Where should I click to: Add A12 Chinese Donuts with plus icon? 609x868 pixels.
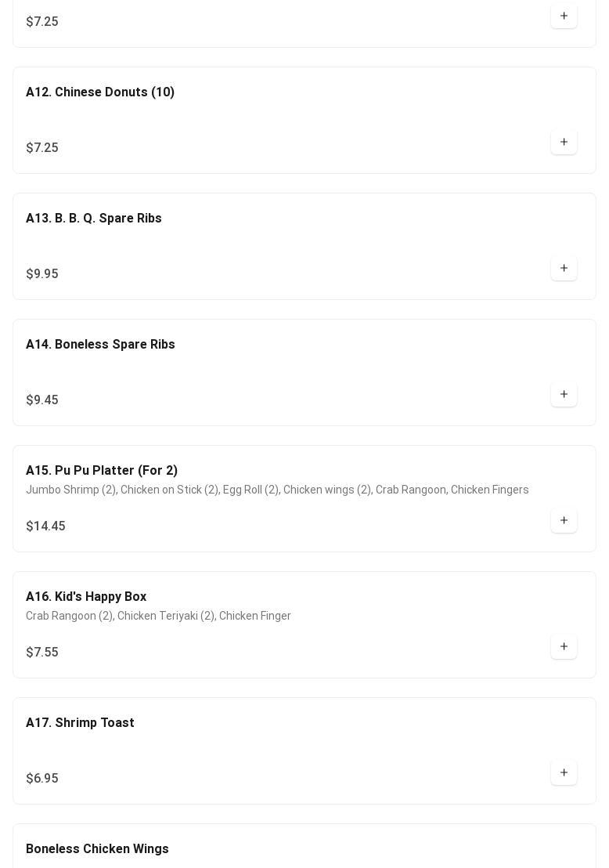click(564, 143)
